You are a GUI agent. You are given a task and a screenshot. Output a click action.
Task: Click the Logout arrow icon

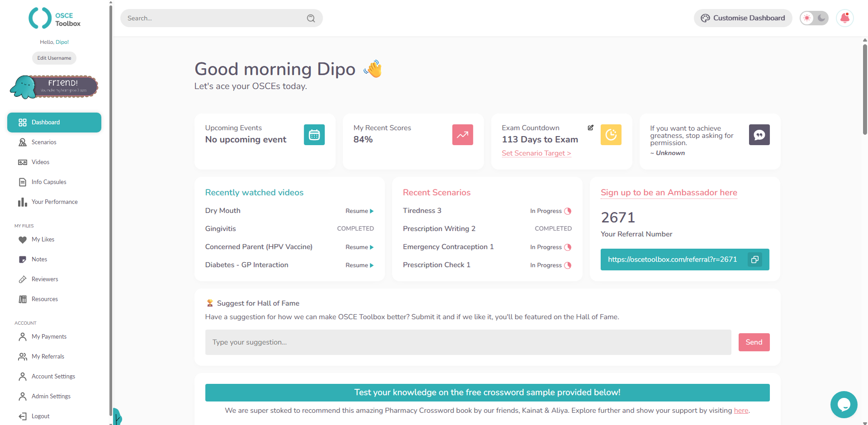23,416
